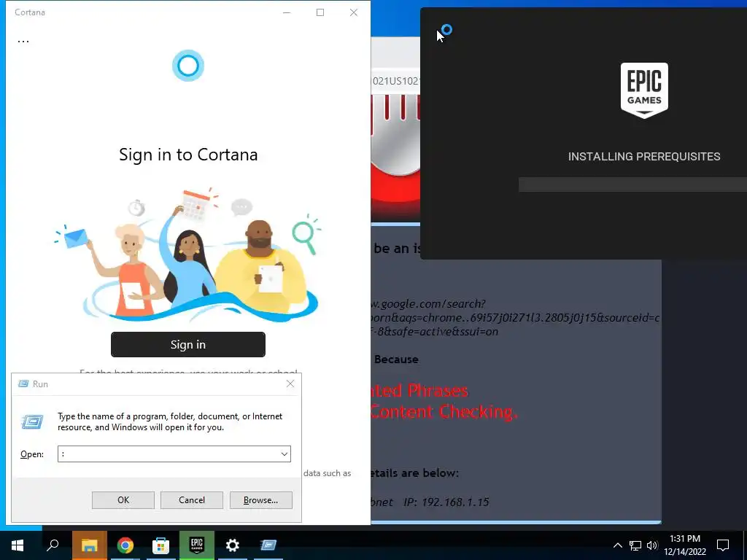Click the 'IP: 192.168.1.15' text in browser

[x=446, y=502]
